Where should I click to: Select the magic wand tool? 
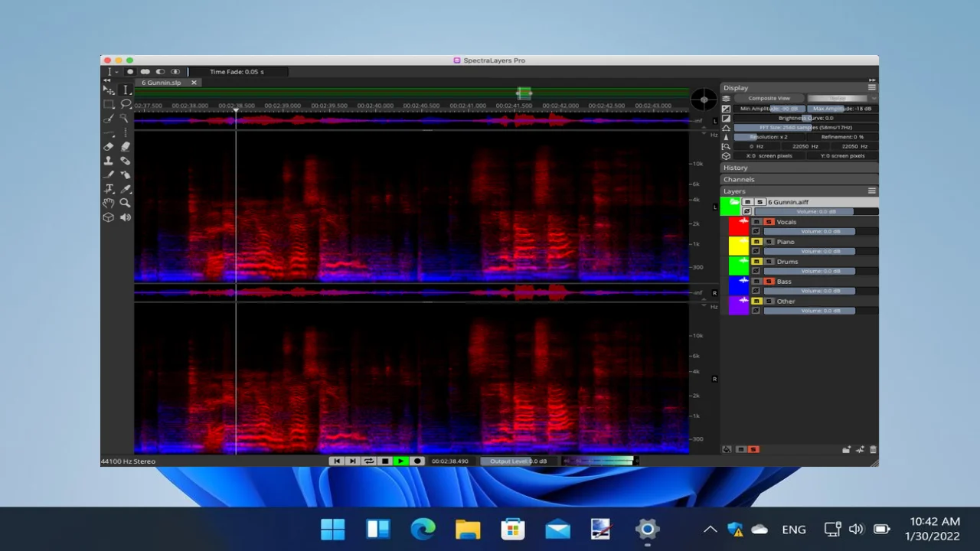click(126, 119)
